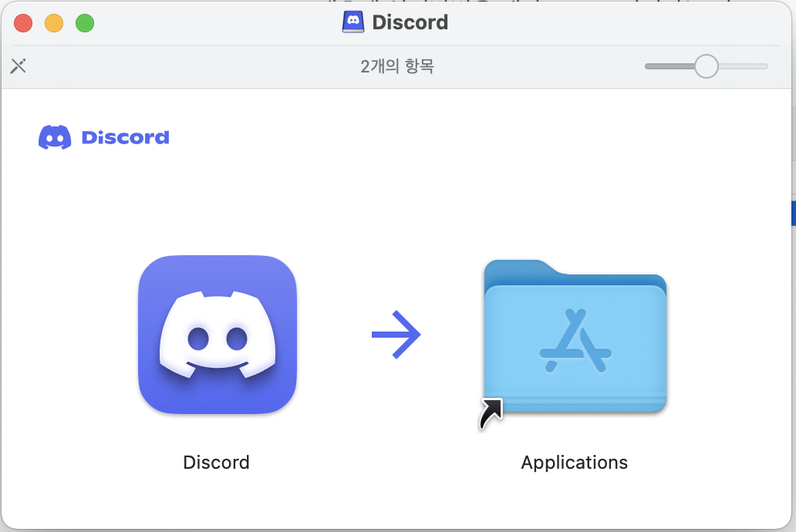Viewport: 796px width, 532px height.
Task: Select the Applications folder shortcut
Action: point(575,337)
